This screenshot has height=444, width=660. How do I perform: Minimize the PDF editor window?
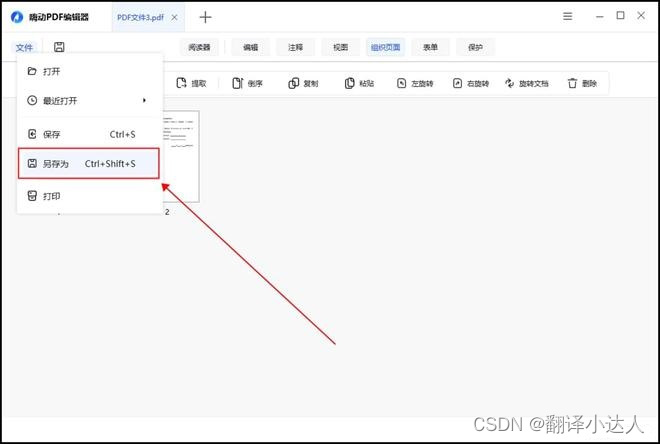point(600,16)
